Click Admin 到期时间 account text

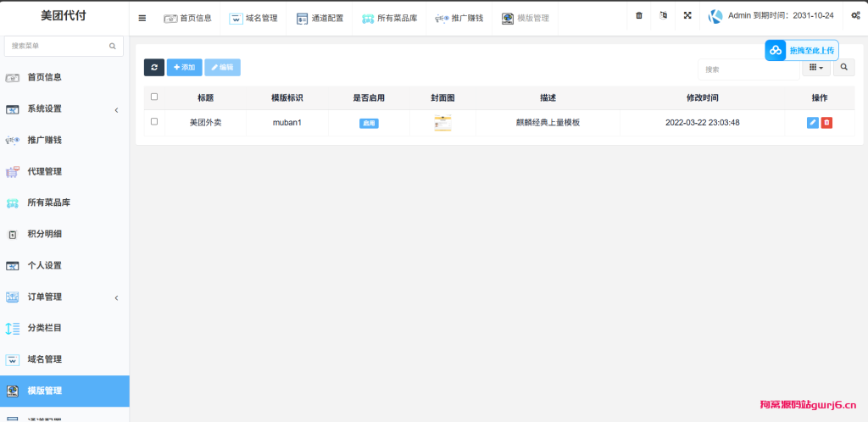pyautogui.click(x=781, y=15)
